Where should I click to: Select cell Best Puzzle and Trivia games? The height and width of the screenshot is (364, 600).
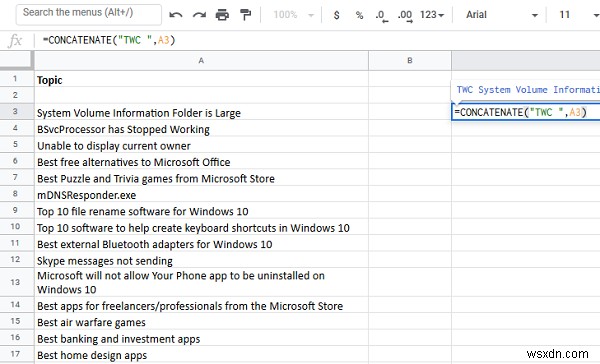pyautogui.click(x=201, y=178)
